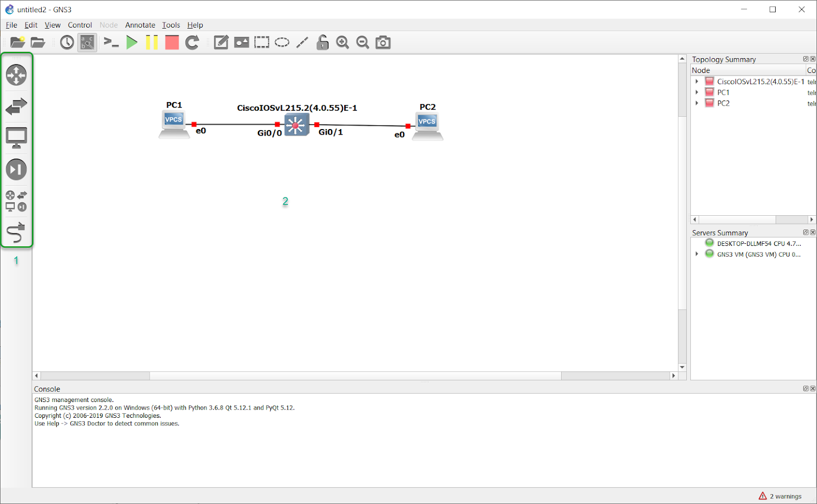Float the Console panel

(x=806, y=389)
